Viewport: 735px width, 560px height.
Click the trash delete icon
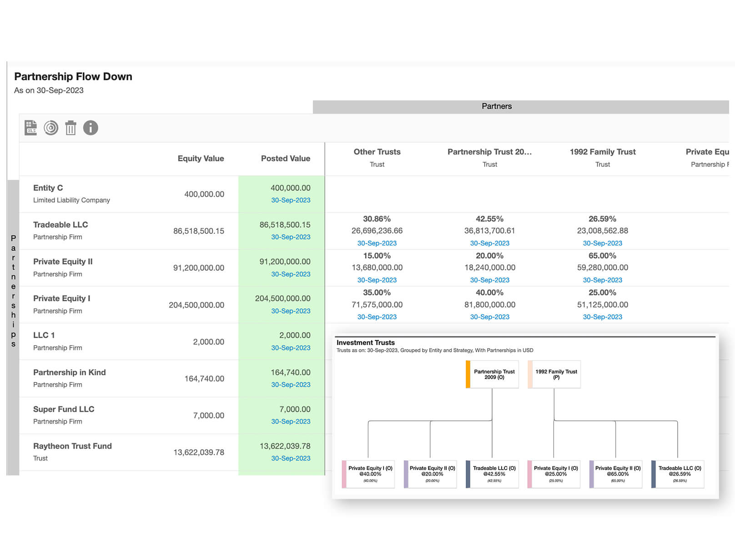(70, 128)
